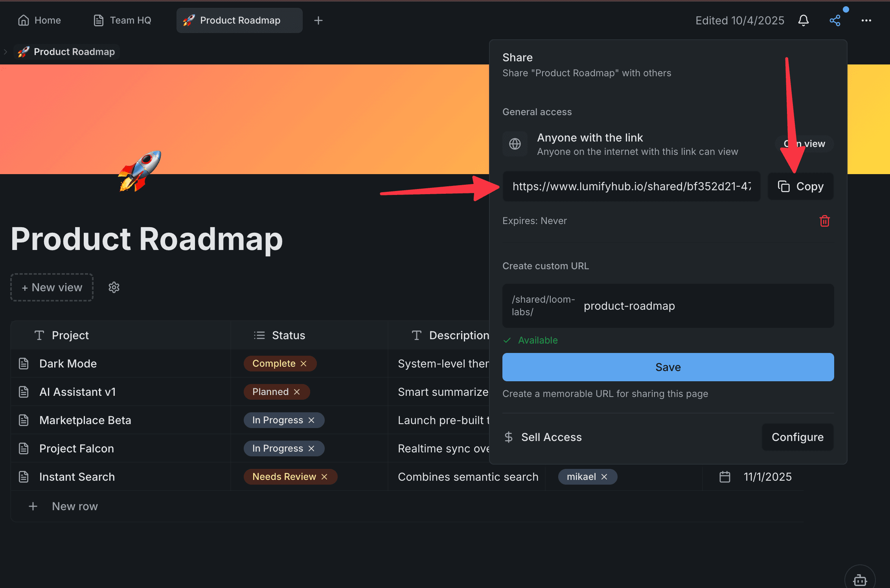This screenshot has width=890, height=588.
Task: Remove the Complete status tag from Dark Mode
Action: click(x=303, y=363)
